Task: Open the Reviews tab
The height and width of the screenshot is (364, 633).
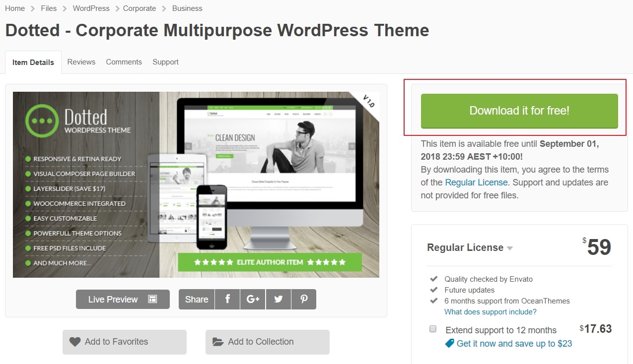Action: [81, 62]
